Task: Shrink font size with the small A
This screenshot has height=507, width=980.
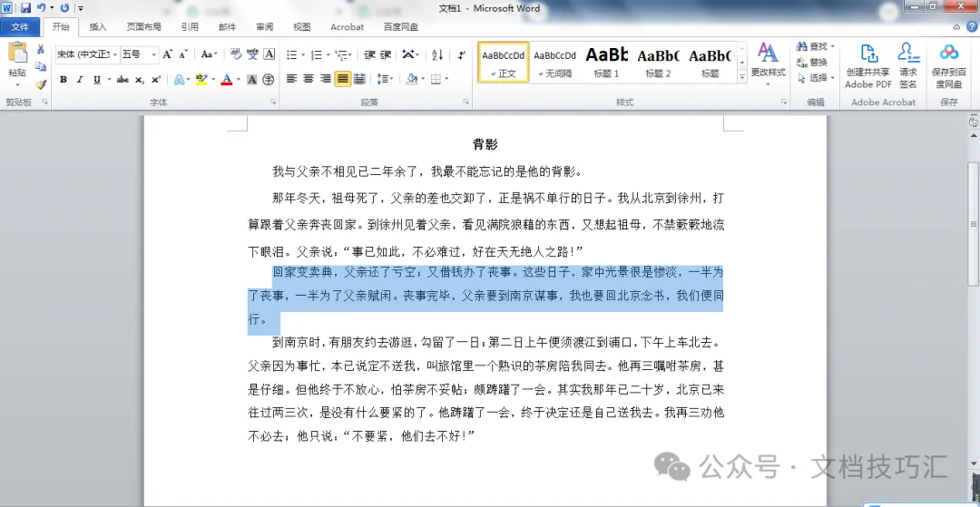Action: (x=182, y=55)
